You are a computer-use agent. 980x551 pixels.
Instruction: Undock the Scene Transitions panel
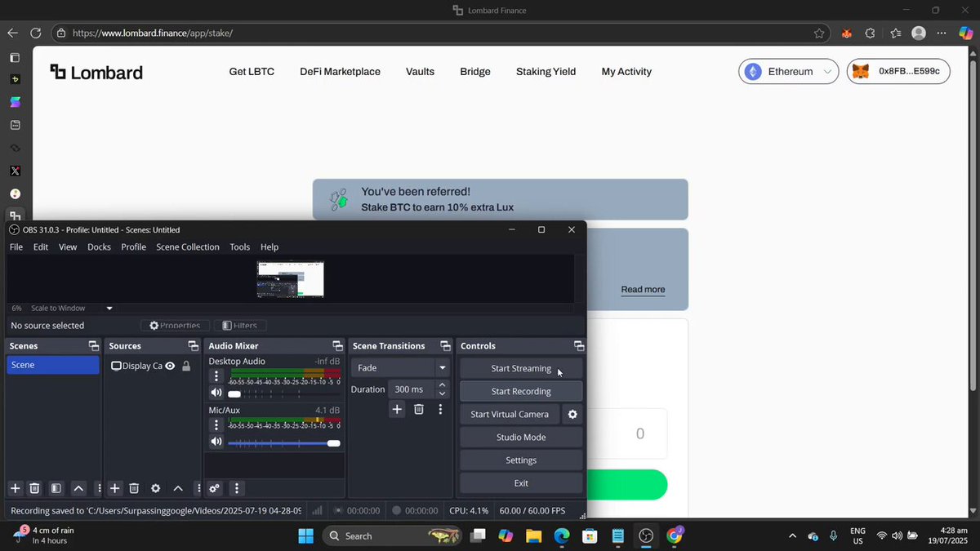445,346
